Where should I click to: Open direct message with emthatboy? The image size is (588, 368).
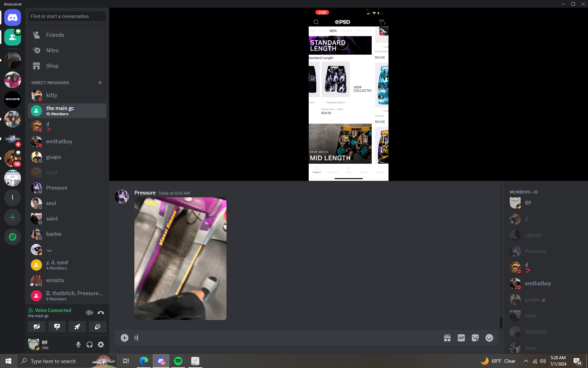tap(67, 142)
